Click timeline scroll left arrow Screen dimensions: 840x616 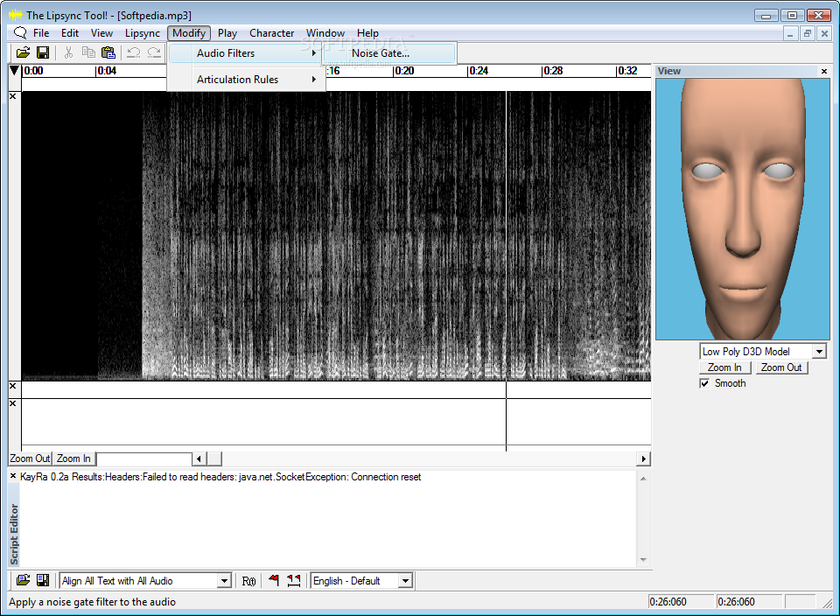point(199,458)
